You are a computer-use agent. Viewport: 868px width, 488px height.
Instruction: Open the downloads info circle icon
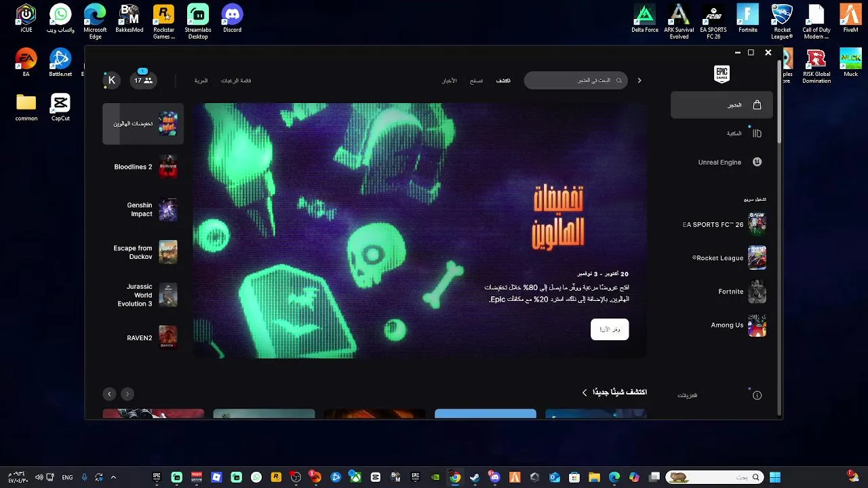pyautogui.click(x=757, y=395)
